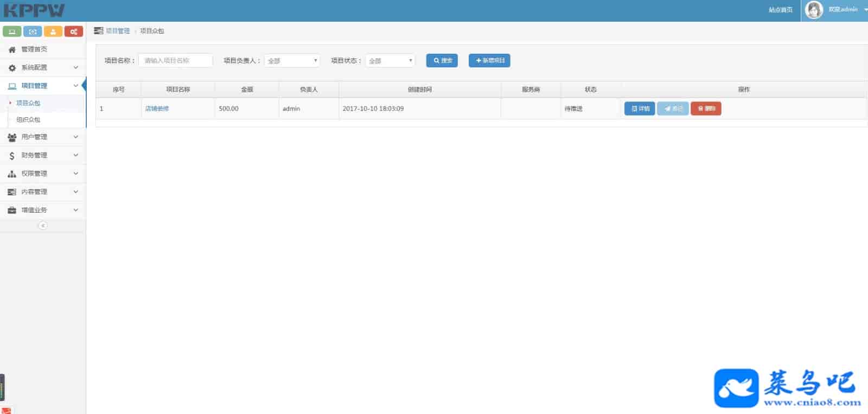Click the home icon beside 管理首页
The image size is (868, 414).
(12, 49)
